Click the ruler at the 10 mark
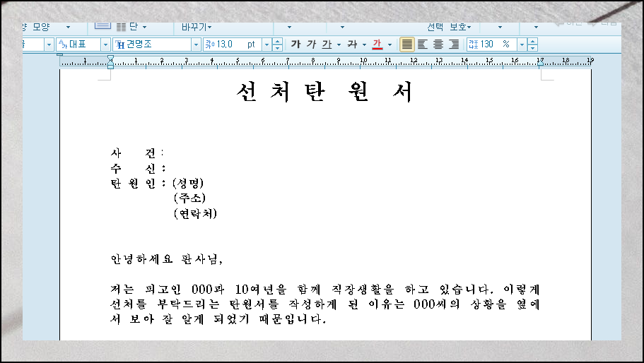644x363 pixels. coord(363,61)
